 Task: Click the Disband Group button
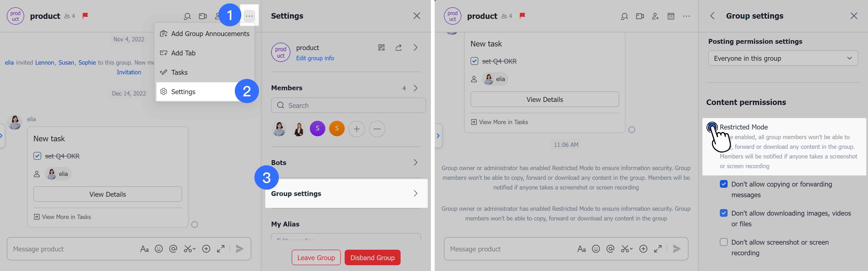pyautogui.click(x=372, y=257)
